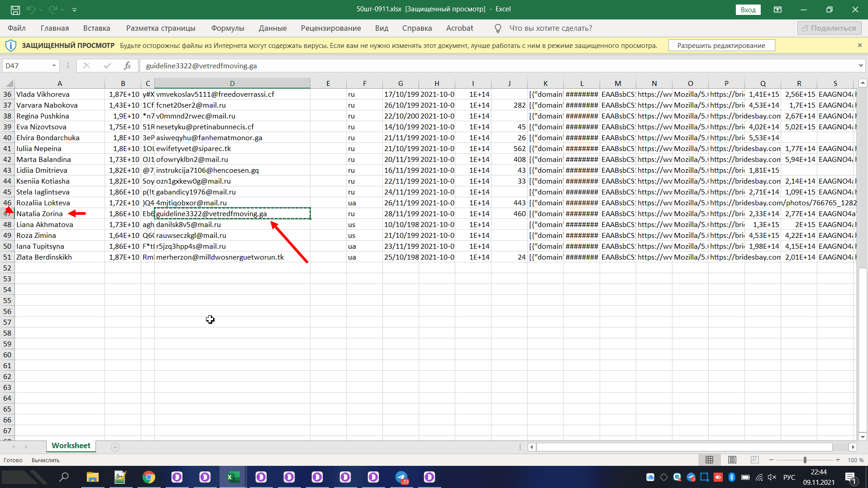
Task: Click cell with Natalia Zorina
Action: (x=60, y=213)
